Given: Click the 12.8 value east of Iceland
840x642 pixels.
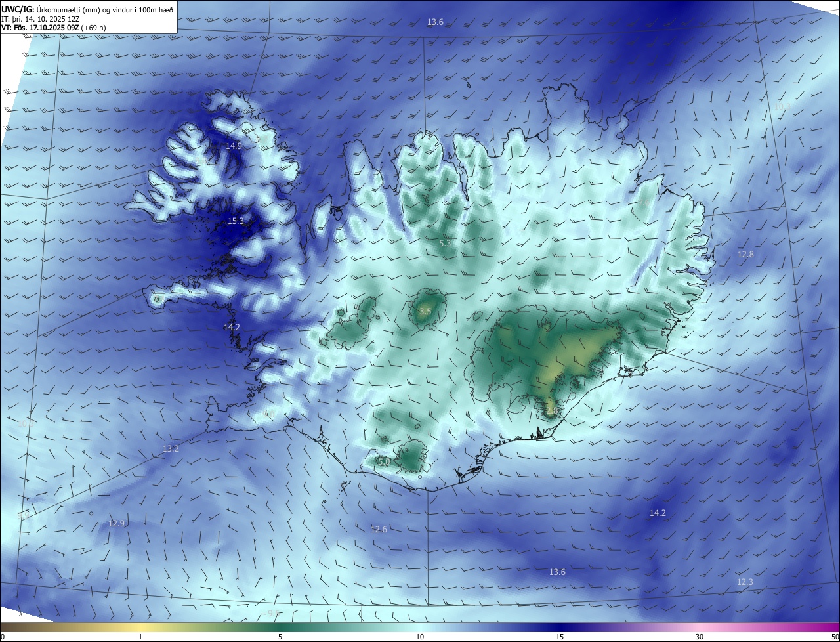Looking at the screenshot, I should [x=745, y=254].
